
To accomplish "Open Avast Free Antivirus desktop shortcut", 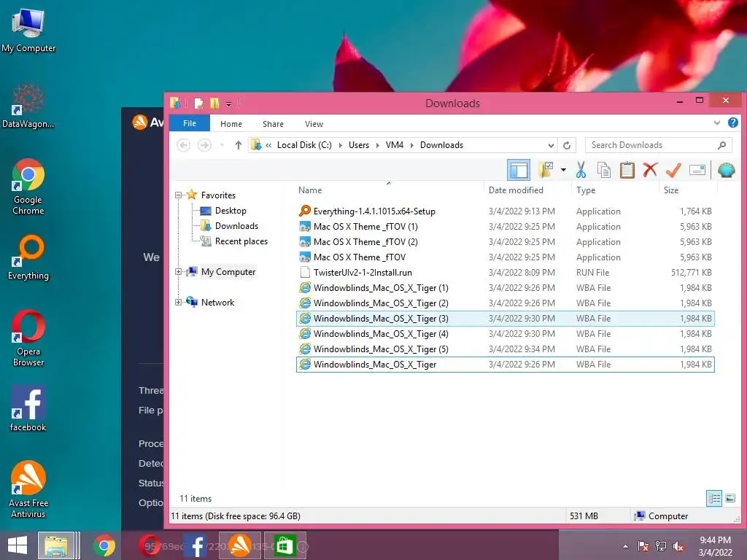I will tap(28, 489).
